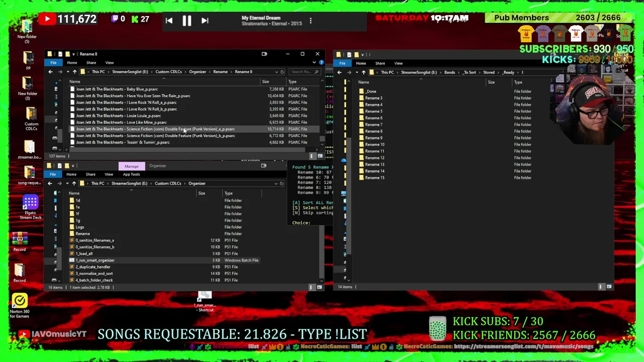Skip to next track in music player
The width and height of the screenshot is (644, 362).
pos(205,21)
